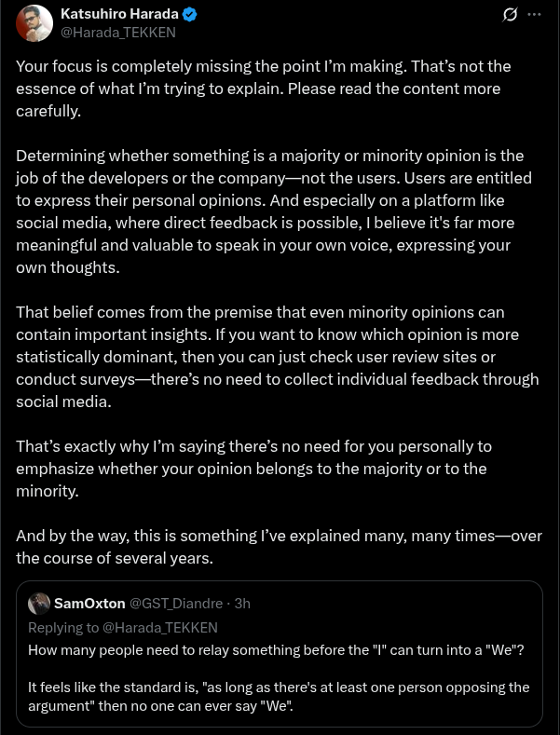This screenshot has height=735, width=560.
Task: Open the three-dot more options menu
Action: point(534,15)
